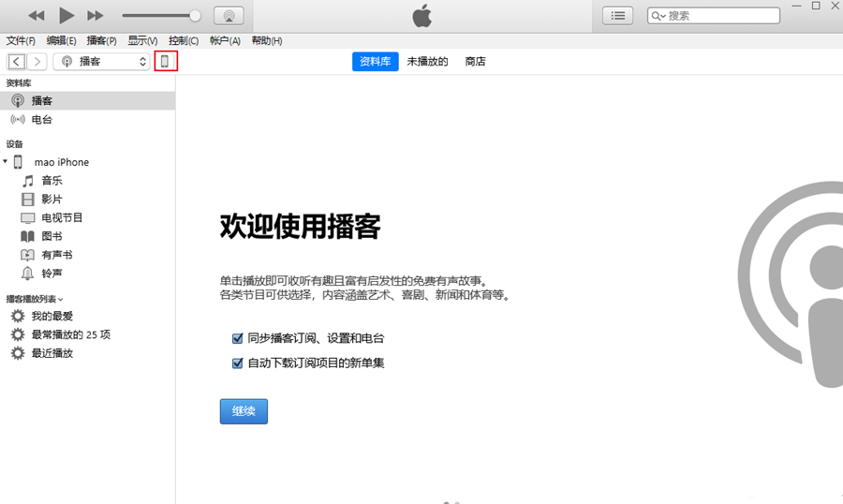Click the 继续 button
This screenshot has height=504, width=843.
click(244, 411)
